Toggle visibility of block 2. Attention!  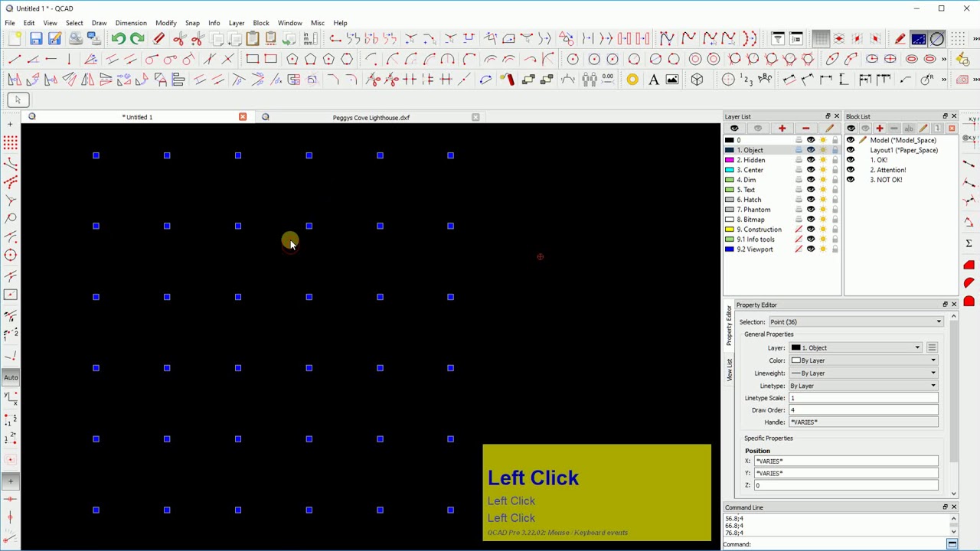[x=851, y=170]
